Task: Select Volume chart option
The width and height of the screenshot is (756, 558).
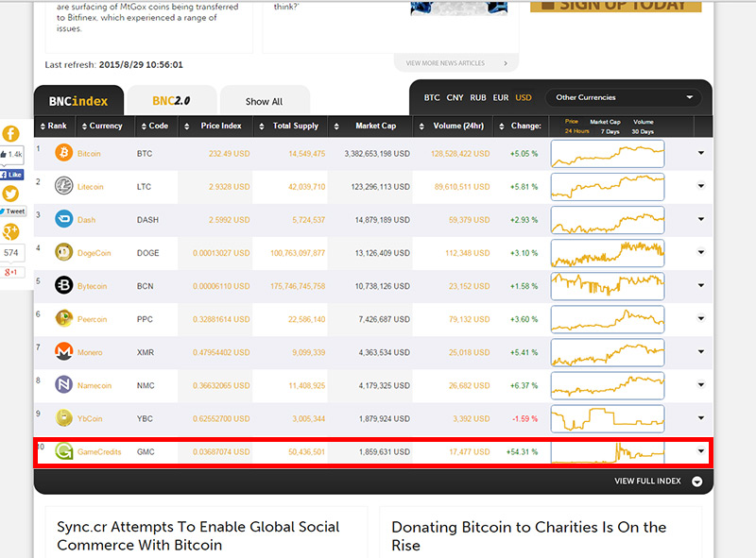Action: [x=644, y=122]
